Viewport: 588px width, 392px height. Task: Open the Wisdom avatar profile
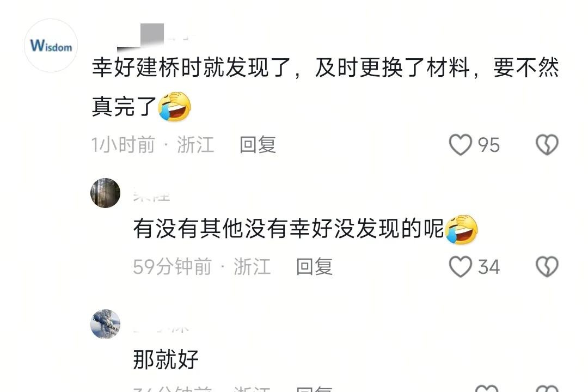point(51,45)
